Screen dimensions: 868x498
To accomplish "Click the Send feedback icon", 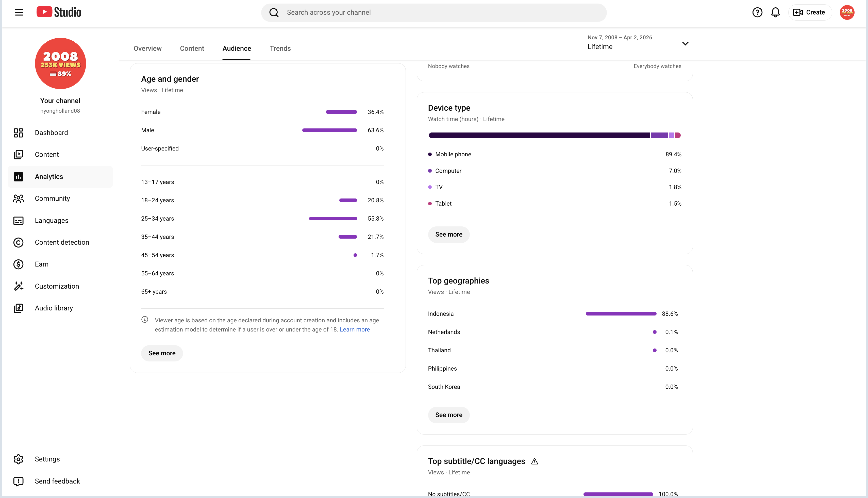I will [19, 481].
